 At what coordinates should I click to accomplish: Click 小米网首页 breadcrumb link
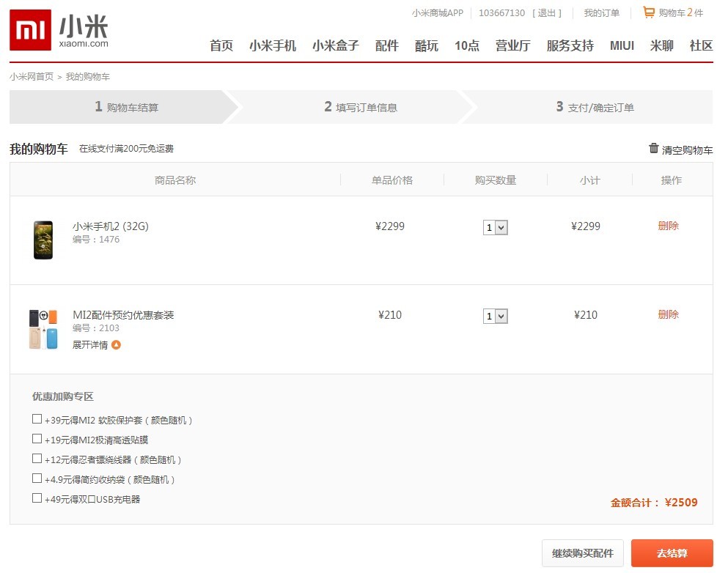click(x=32, y=76)
